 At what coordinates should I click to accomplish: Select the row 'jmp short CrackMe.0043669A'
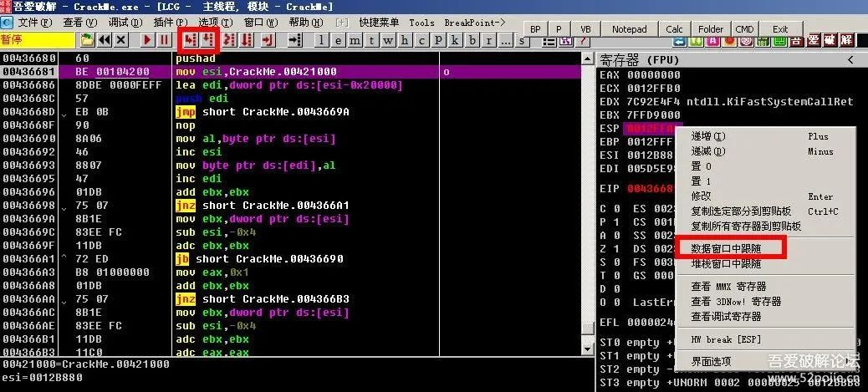(x=290, y=112)
